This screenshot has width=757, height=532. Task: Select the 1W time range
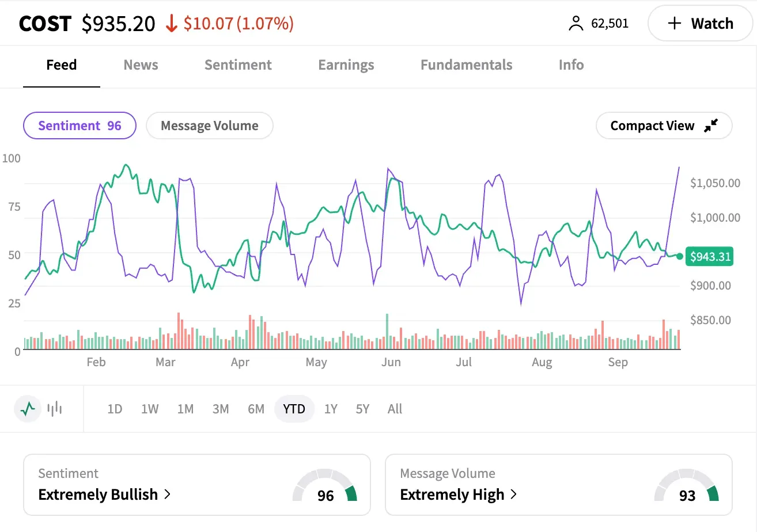pos(150,409)
